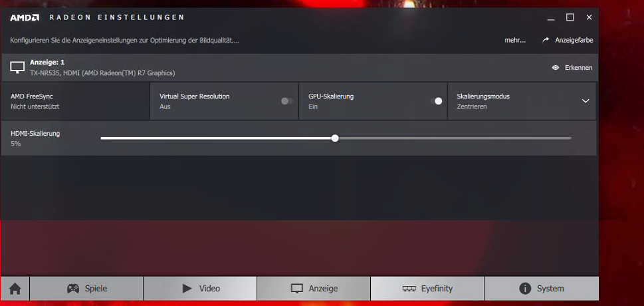The height and width of the screenshot is (306, 644).
Task: Open the System tab
Action: 542,289
